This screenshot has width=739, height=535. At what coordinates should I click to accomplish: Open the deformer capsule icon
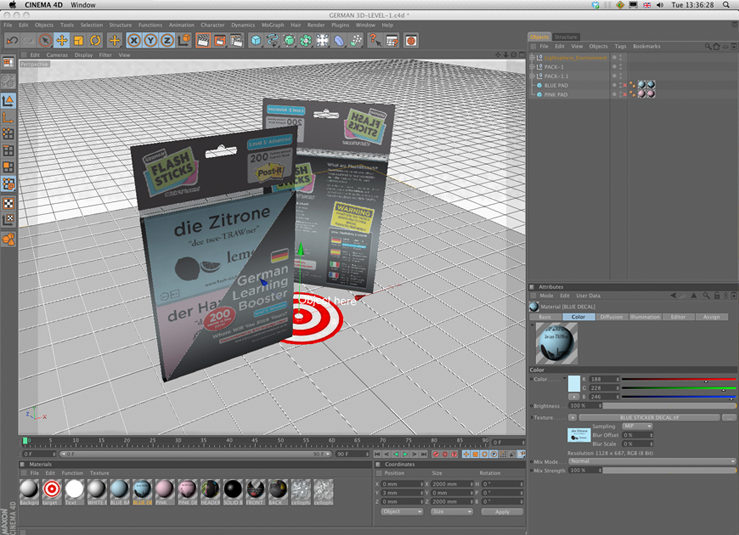(x=339, y=41)
